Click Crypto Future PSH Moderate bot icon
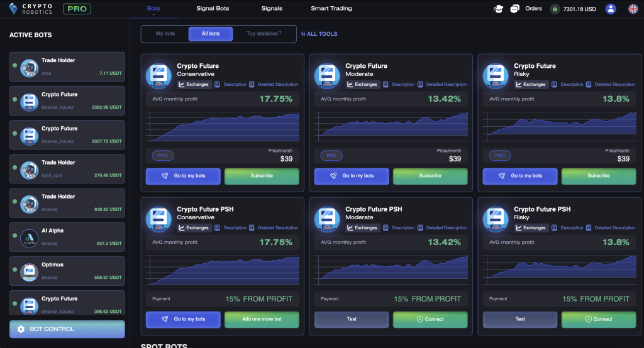The width and height of the screenshot is (644, 348). click(327, 219)
